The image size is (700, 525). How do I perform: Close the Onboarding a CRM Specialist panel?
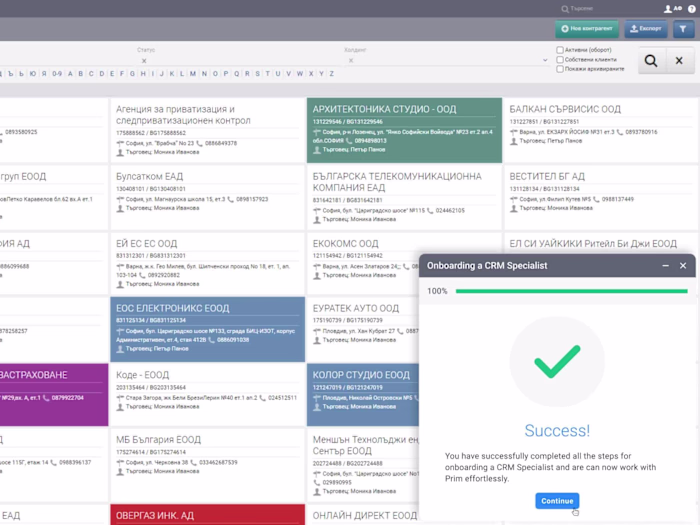(x=683, y=266)
